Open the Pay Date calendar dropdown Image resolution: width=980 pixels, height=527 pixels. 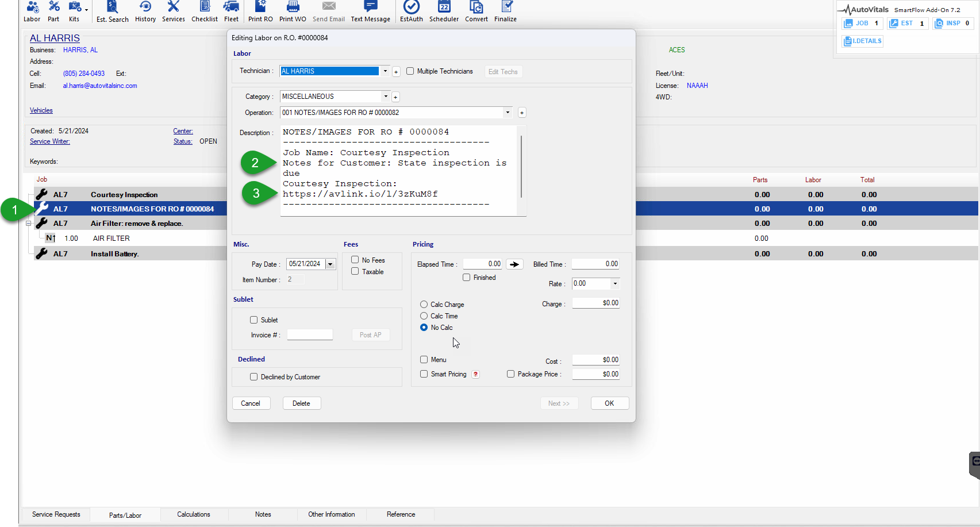[x=330, y=264]
